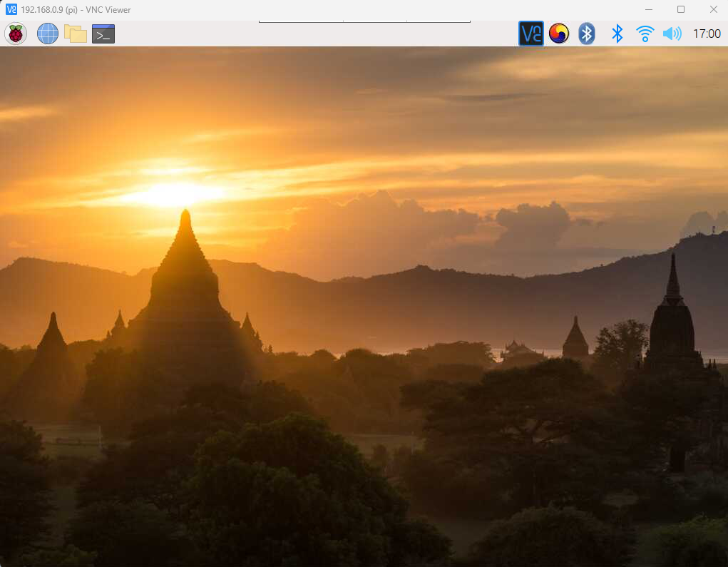Click the 17:00 panel clock

707,34
